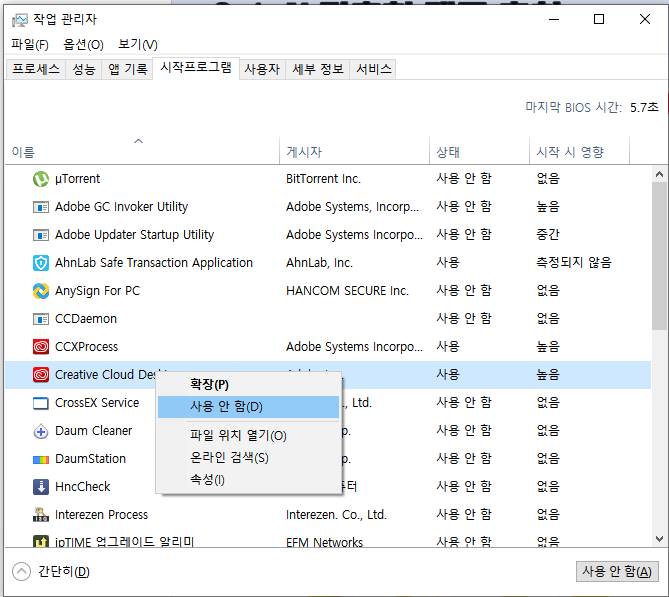
Task: Click the 사용 안 함(A) button
Action: point(617,571)
